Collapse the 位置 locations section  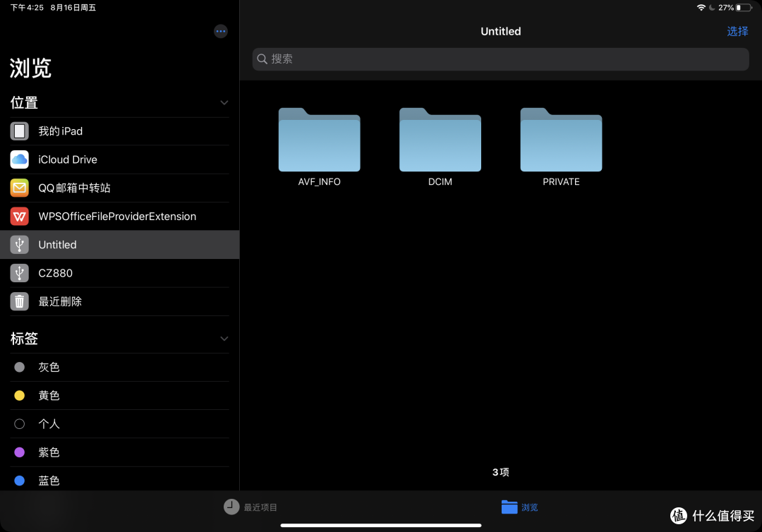coord(224,102)
